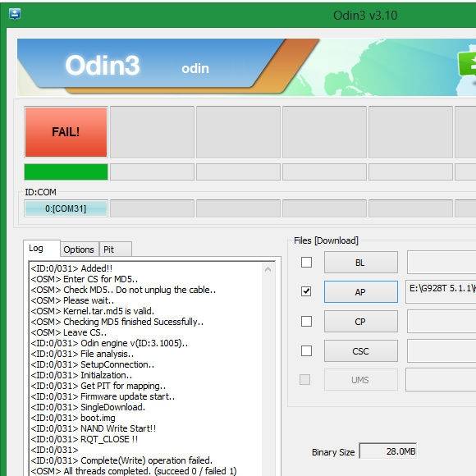Click log line 'Complete(Write) operation failed.'
This screenshot has height=476, width=476.
tap(121, 460)
